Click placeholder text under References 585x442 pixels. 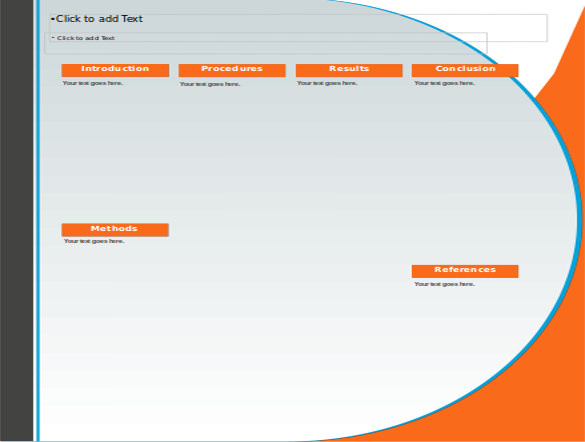(444, 284)
